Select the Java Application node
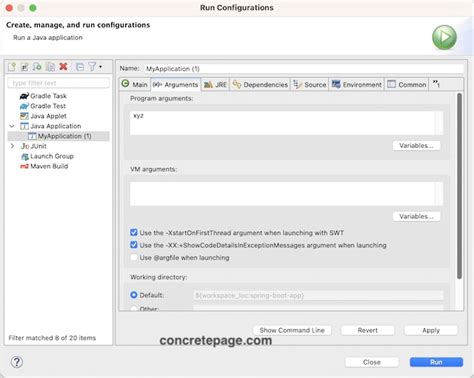This screenshot has width=474, height=378. tap(51, 126)
